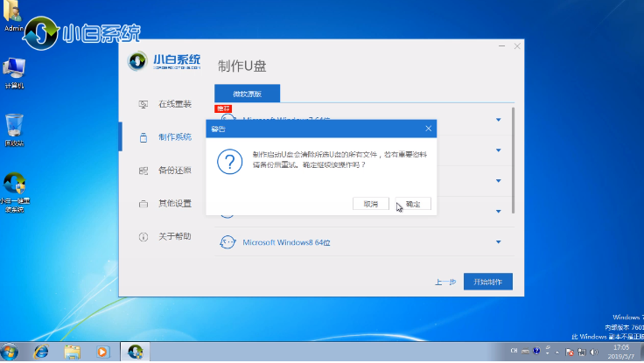The image size is (644, 363).
Task: Click the 备份还原 sidebar icon
Action: pyautogui.click(x=143, y=171)
